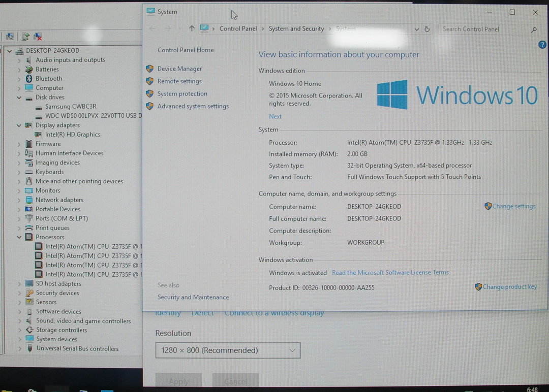Click the Mice and other pointing devices icon
The width and height of the screenshot is (549, 392).
coord(29,181)
